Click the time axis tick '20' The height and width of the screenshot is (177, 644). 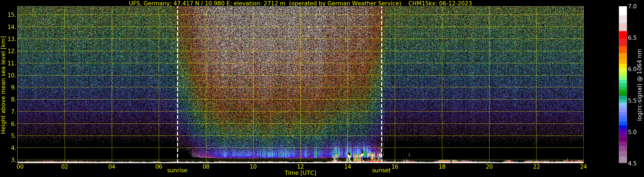click(x=489, y=166)
